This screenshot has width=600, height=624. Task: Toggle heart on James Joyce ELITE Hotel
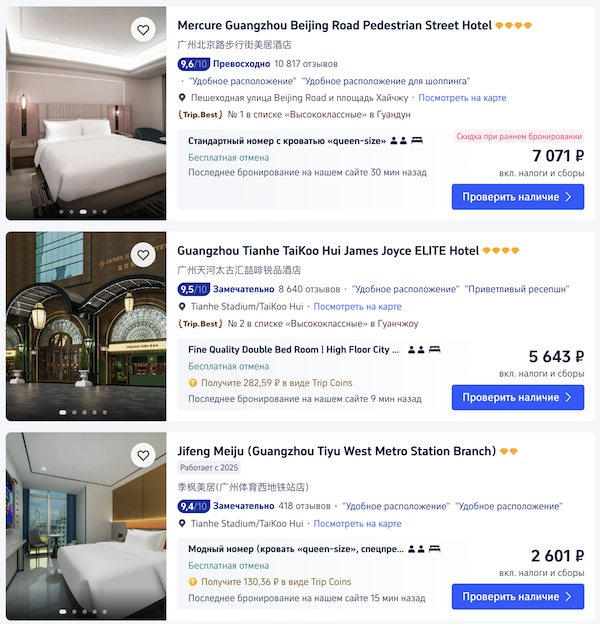pos(143,255)
